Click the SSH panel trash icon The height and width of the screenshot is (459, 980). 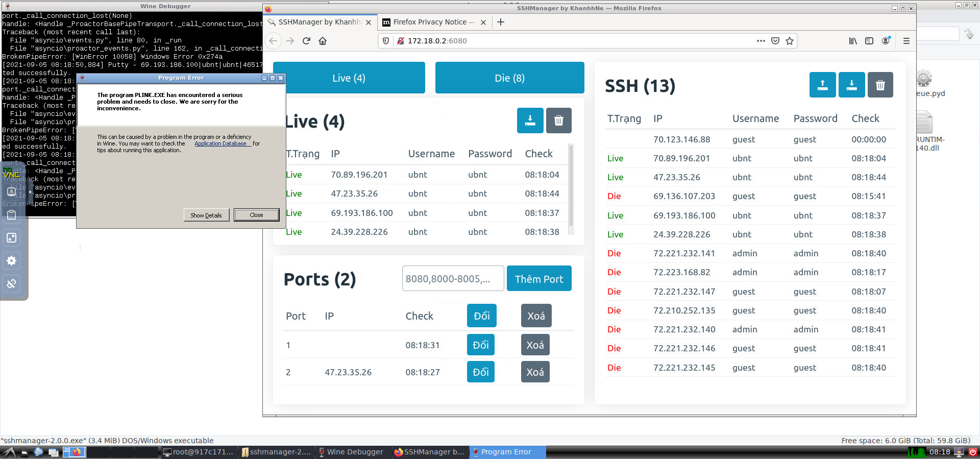[x=880, y=85]
